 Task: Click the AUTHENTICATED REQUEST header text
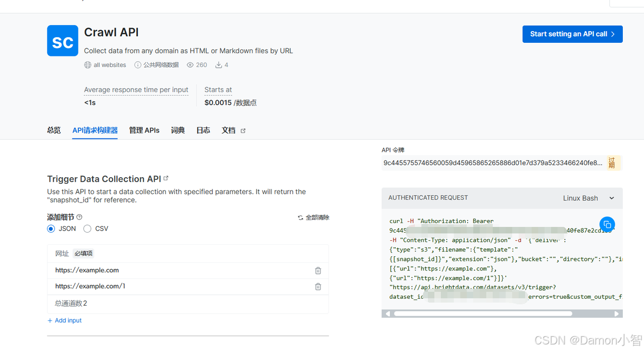coord(428,198)
